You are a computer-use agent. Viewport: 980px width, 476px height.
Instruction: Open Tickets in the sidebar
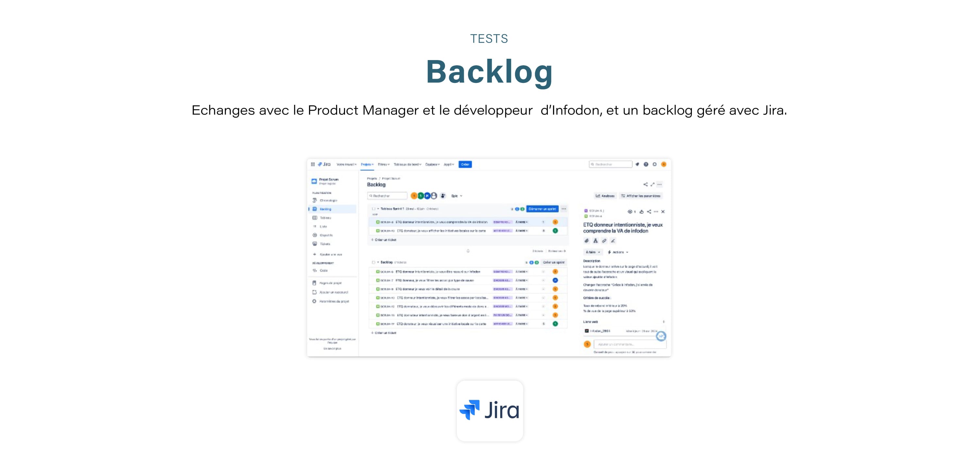(x=321, y=244)
